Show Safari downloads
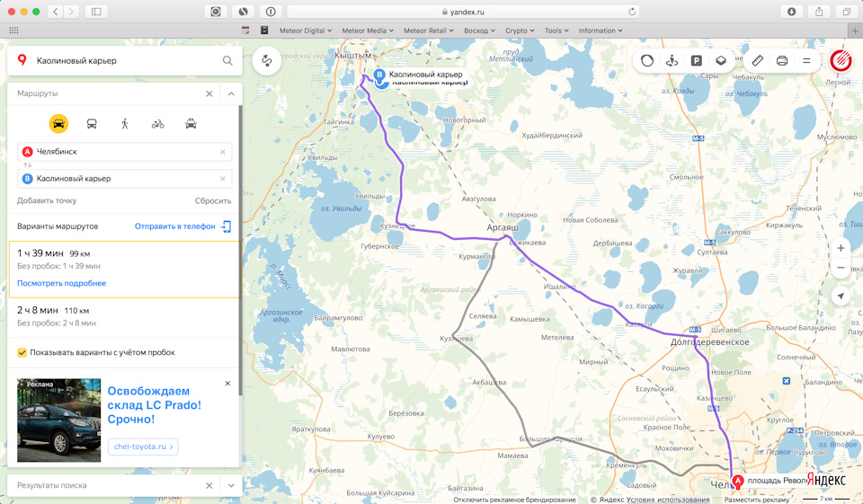Screen dimensions: 863x504 click(x=791, y=12)
